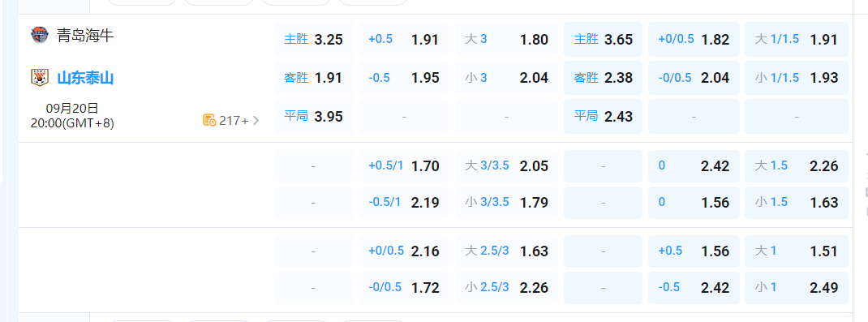
Task: Select handicap -0.5 at 2.42
Action: (694, 288)
